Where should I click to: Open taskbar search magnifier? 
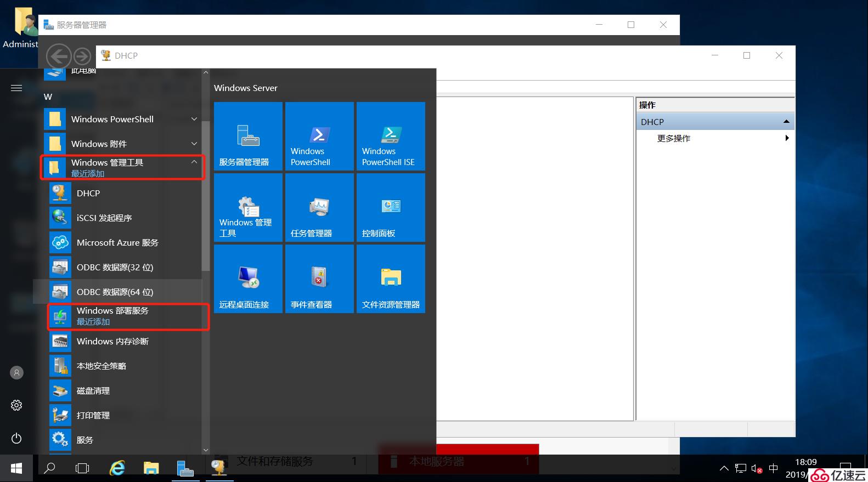click(49, 468)
